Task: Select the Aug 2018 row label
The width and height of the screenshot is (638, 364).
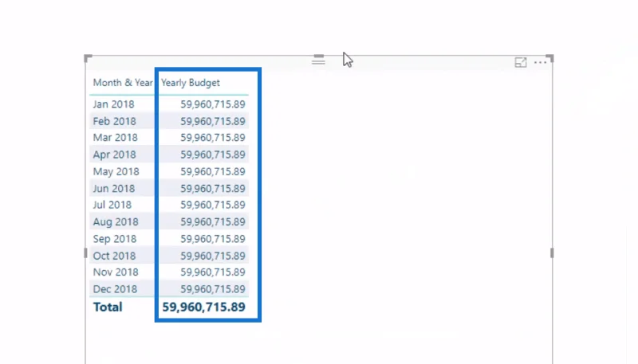Action: point(116,221)
